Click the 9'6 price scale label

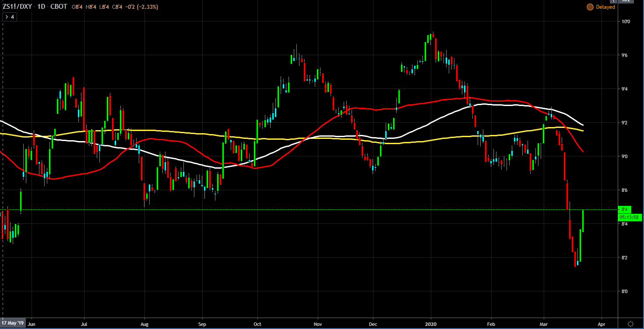625,55
